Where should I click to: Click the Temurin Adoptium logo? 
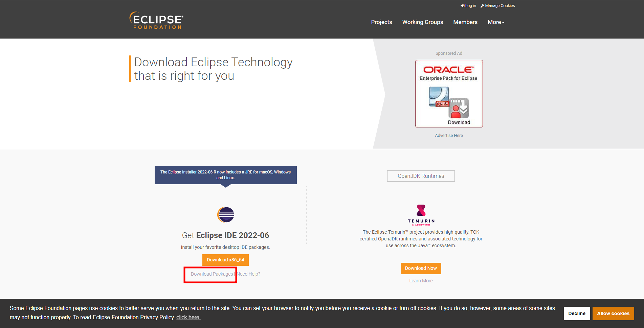(421, 215)
